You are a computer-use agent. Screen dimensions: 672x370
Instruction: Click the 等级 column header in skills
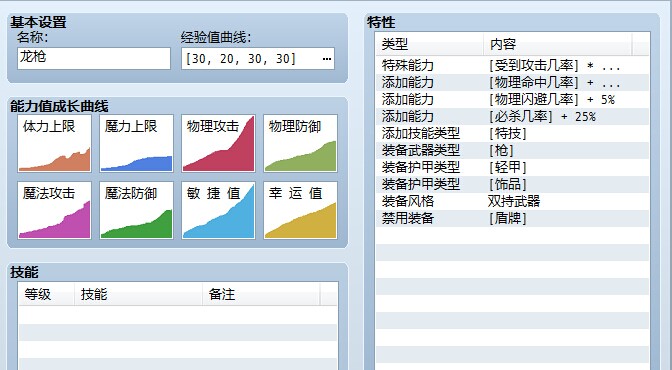pyautogui.click(x=47, y=294)
